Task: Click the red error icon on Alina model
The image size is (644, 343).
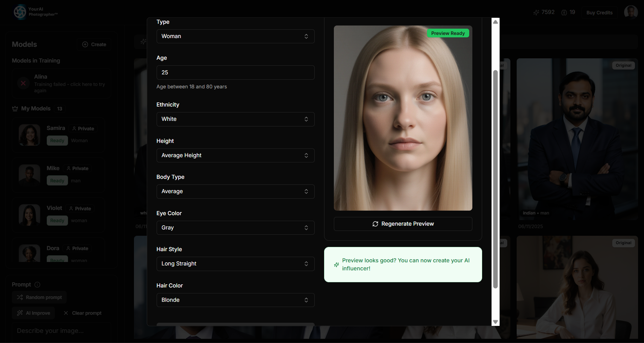Action: [x=23, y=83]
